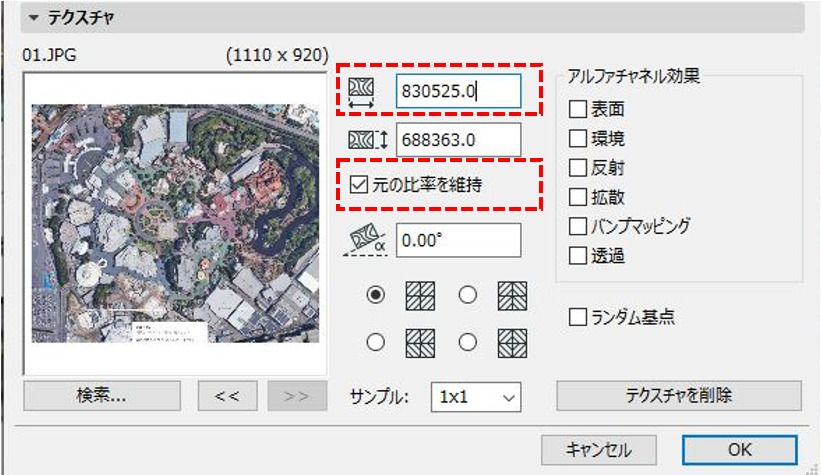This screenshot has width=821, height=475.
Task: Toggle 元の比率を維持 checkbox
Action: [359, 184]
